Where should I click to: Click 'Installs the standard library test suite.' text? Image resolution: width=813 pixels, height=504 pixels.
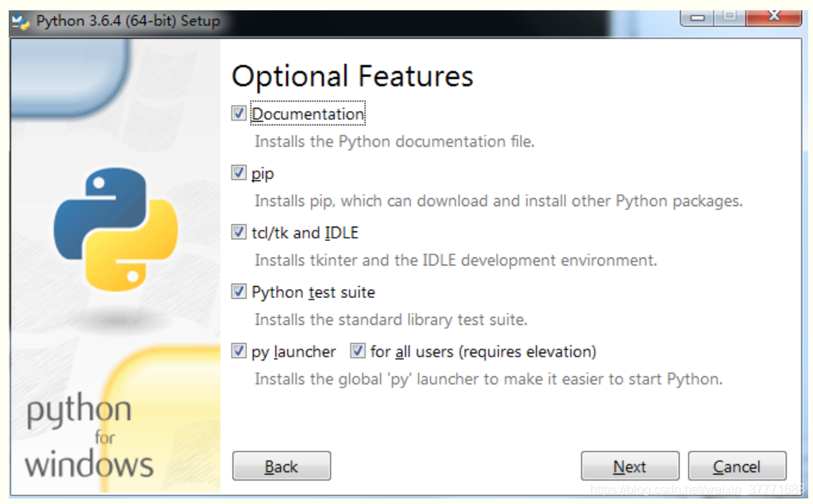(x=390, y=319)
